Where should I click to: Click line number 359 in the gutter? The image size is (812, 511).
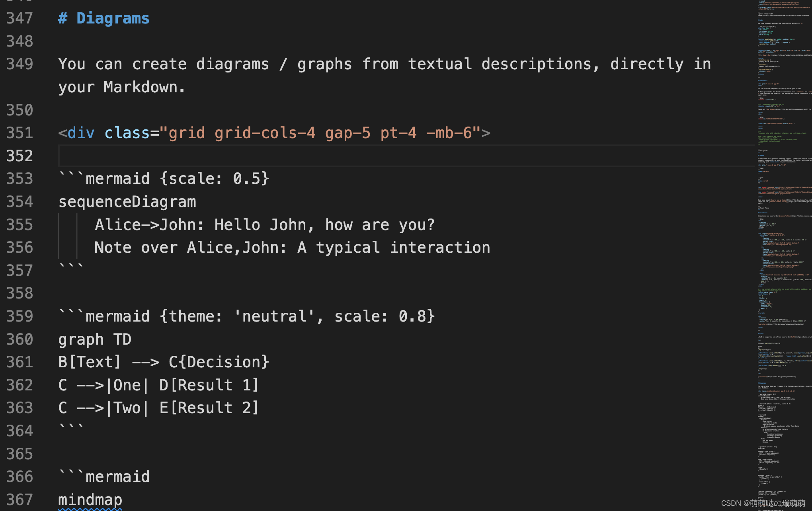pyautogui.click(x=20, y=316)
